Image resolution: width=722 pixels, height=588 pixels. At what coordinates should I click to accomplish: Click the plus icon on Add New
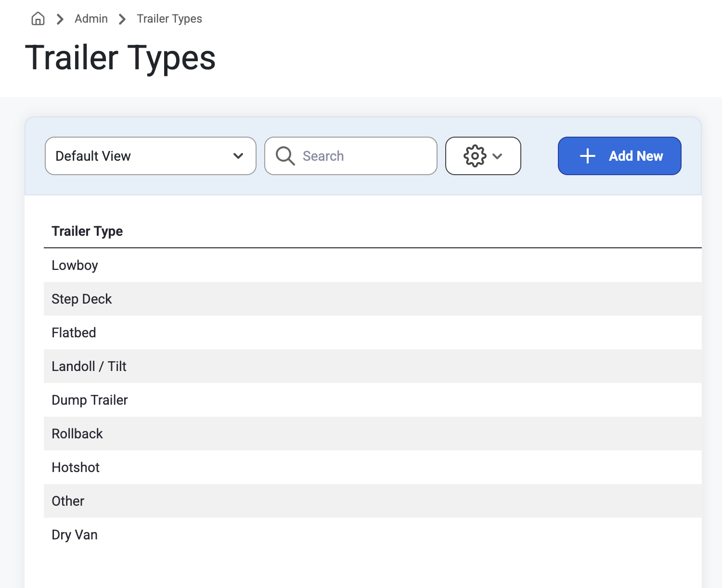click(x=588, y=156)
